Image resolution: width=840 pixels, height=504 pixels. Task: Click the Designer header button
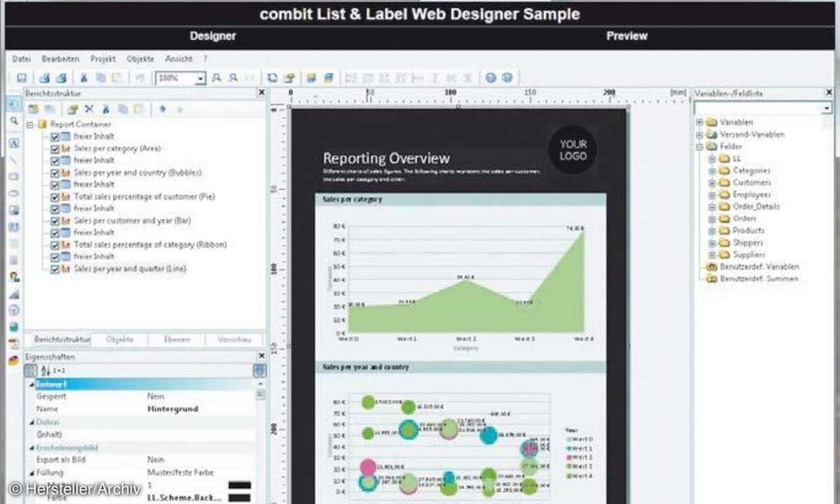[x=213, y=36]
